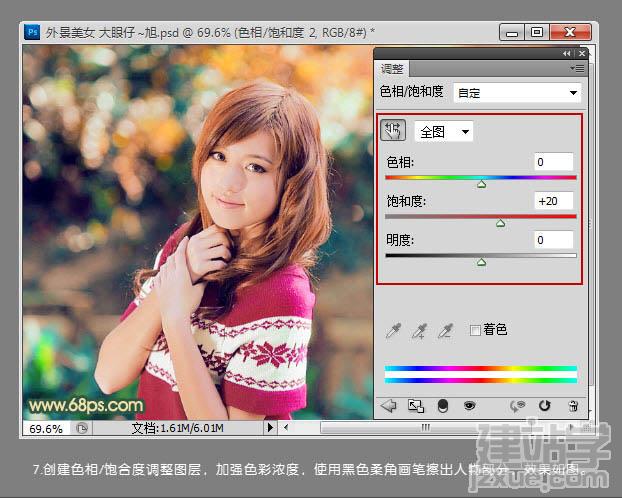The width and height of the screenshot is (622, 498).
Task: Click the 文档:1.61M/6.01M status text
Action: [177, 428]
